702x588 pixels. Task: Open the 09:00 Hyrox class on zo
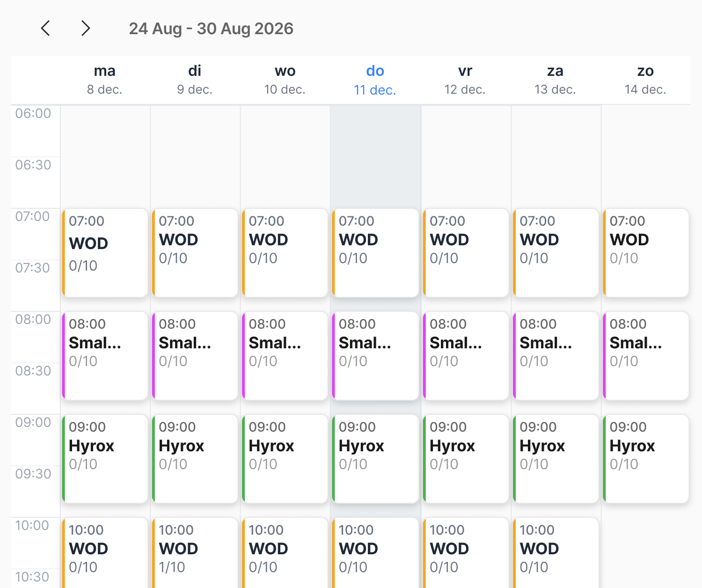click(645, 459)
